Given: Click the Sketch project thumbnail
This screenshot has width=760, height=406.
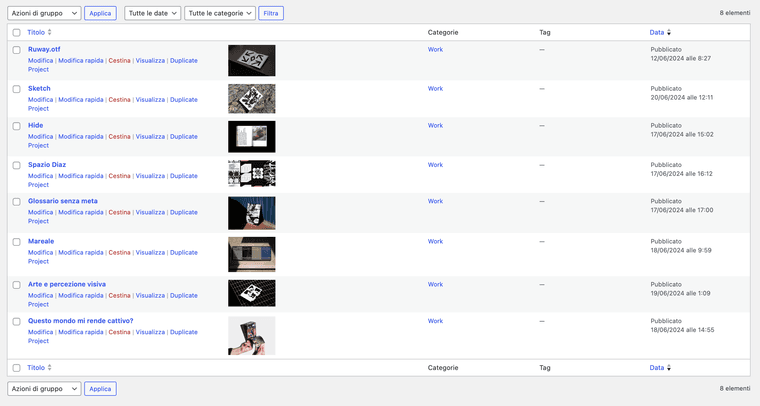Looking at the screenshot, I should pos(251,98).
